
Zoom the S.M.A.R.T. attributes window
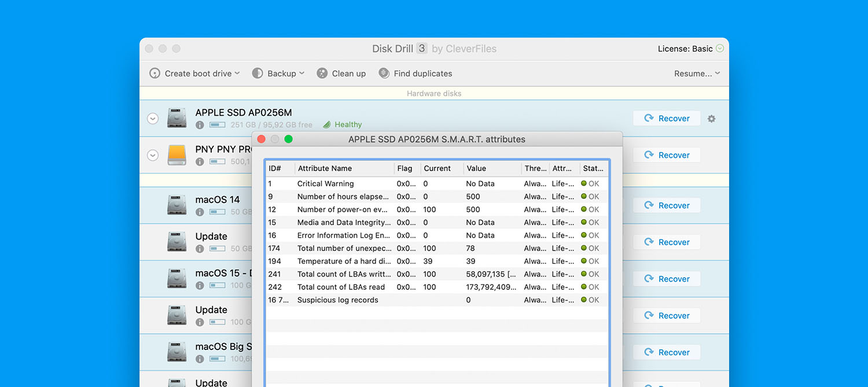click(288, 139)
